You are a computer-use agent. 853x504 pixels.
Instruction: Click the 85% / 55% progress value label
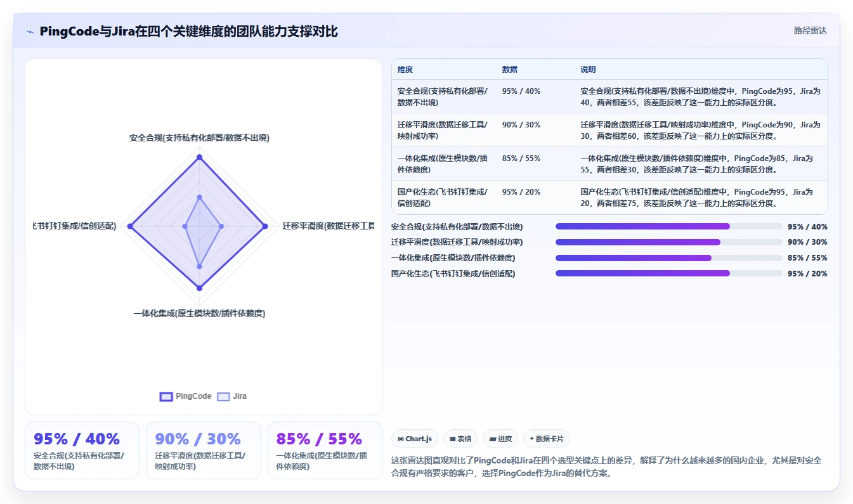click(x=807, y=258)
